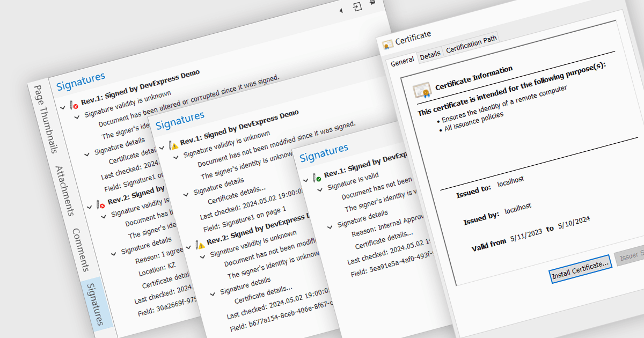644x338 pixels.
Task: Collapse Signature details in the green-check panel
Action: [330, 227]
